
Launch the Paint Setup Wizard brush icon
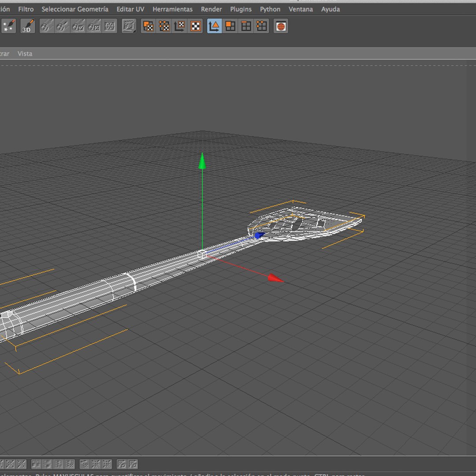(8, 26)
